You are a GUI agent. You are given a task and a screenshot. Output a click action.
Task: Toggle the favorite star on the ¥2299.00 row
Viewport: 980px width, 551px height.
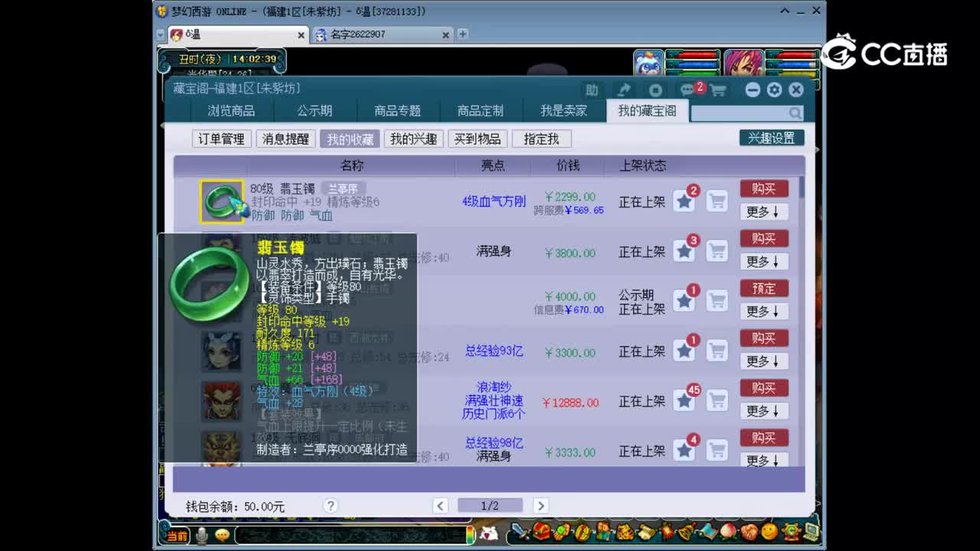[684, 202]
